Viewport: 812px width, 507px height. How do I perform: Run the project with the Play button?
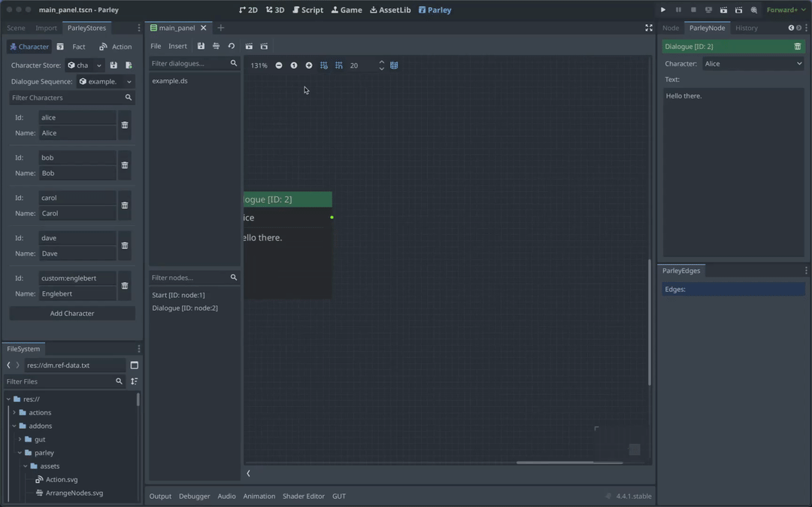tap(662, 10)
